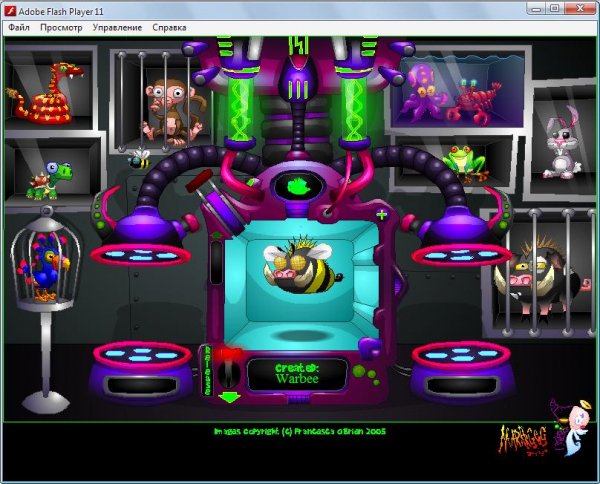
Task: Click the green frog
Action: [x=459, y=162]
